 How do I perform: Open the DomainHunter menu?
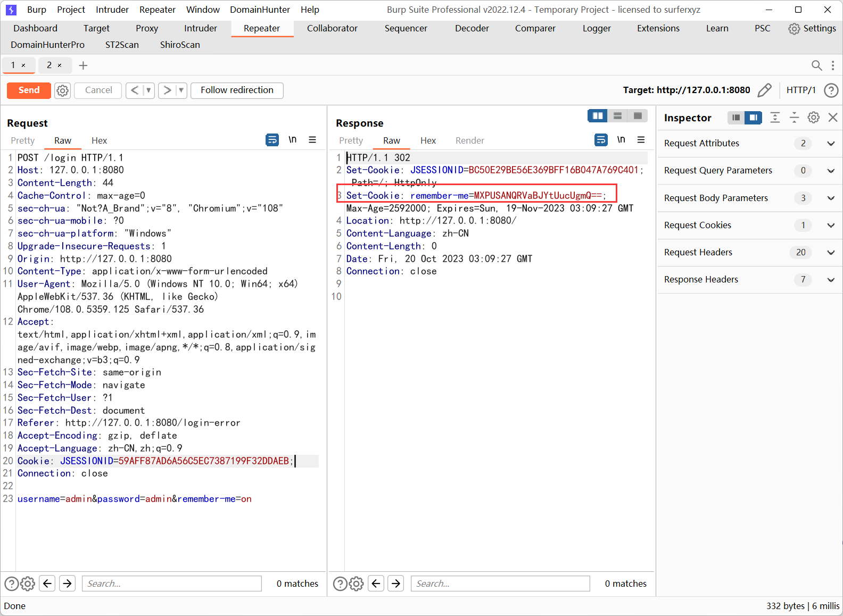260,10
